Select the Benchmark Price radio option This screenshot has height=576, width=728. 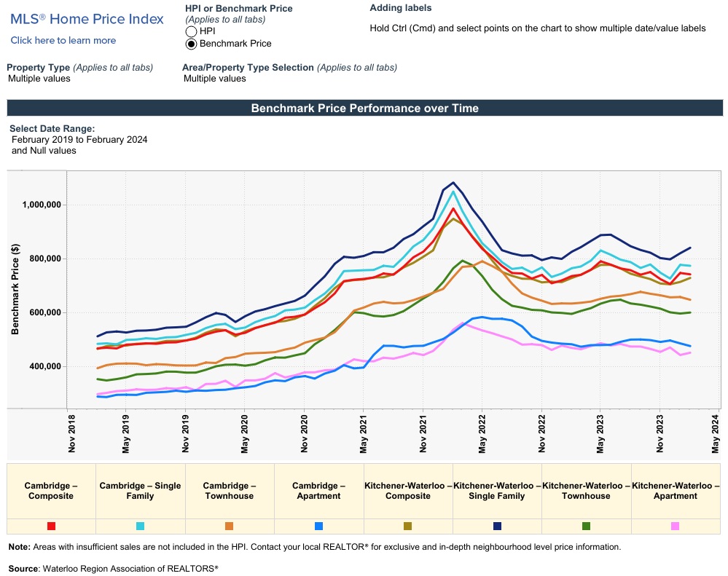[192, 44]
